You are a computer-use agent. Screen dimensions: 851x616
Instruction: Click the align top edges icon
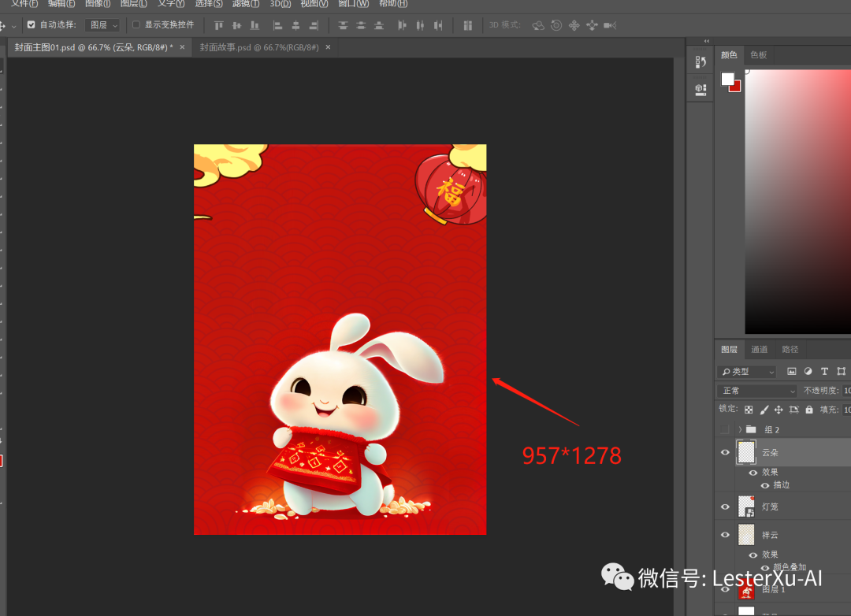(x=219, y=25)
